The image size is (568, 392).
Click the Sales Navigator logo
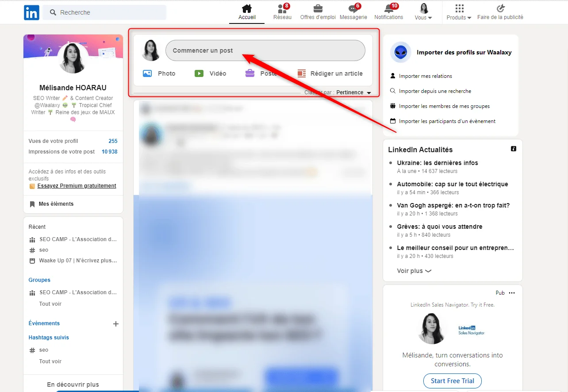pyautogui.click(x=472, y=330)
